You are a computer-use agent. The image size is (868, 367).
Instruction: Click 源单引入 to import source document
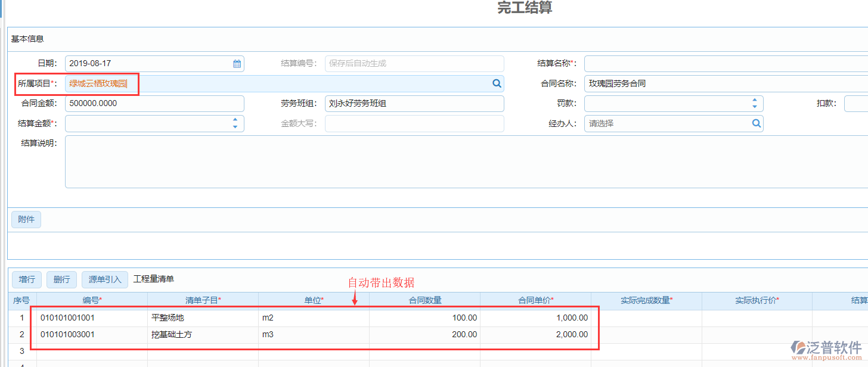point(104,279)
